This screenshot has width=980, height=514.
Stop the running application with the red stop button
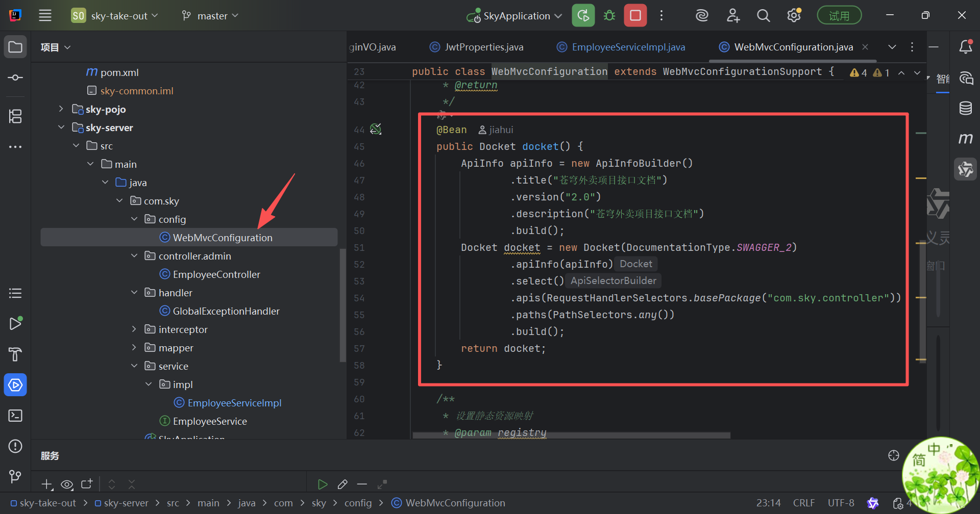[x=635, y=15]
